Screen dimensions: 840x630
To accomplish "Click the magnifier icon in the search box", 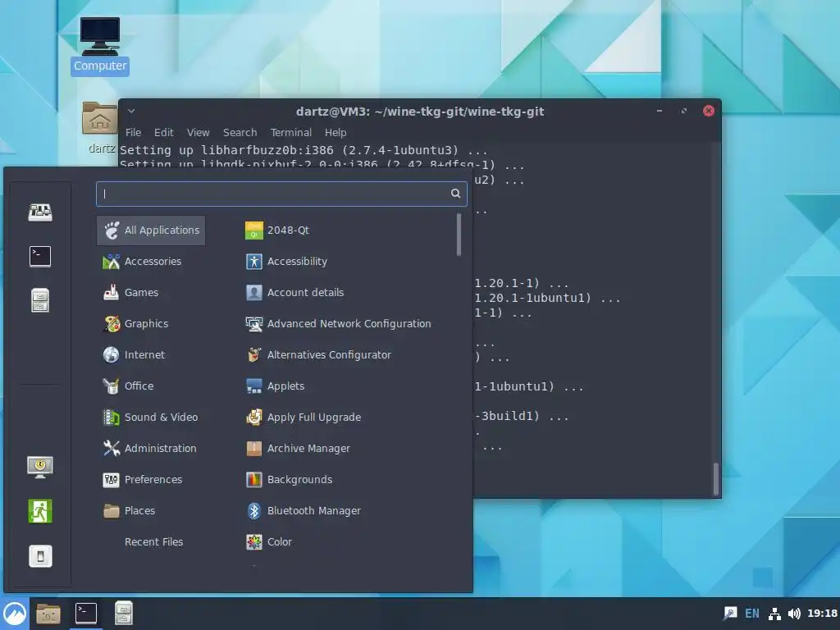I will pos(455,194).
